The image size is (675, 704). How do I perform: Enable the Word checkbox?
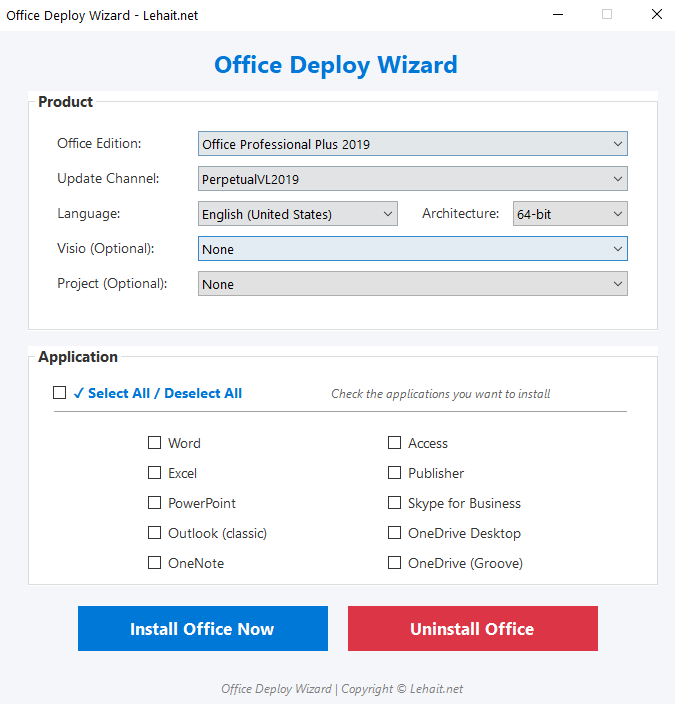154,443
